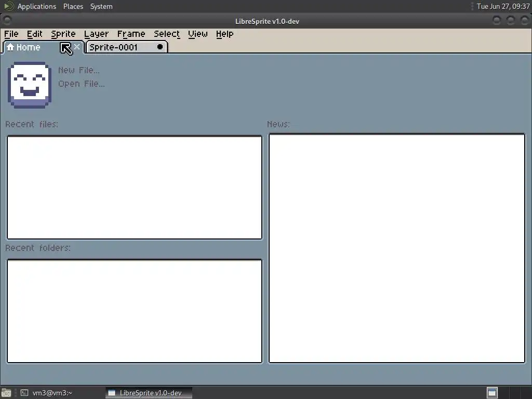Open the Applications system menu
This screenshot has width=532, height=399.
click(37, 6)
